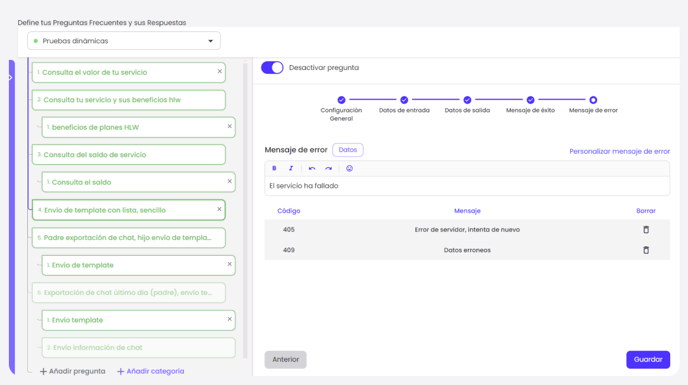Go to 'Mensaje de error' step
The height and width of the screenshot is (385, 688).
click(593, 100)
